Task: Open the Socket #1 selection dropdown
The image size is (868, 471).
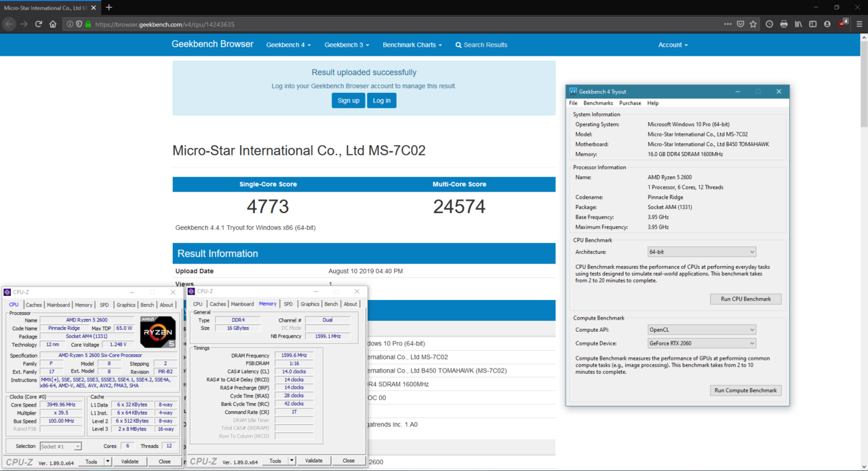Action: (60, 446)
